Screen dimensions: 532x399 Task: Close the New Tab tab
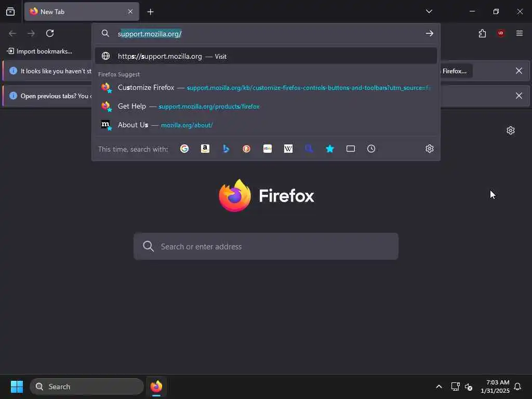click(130, 11)
